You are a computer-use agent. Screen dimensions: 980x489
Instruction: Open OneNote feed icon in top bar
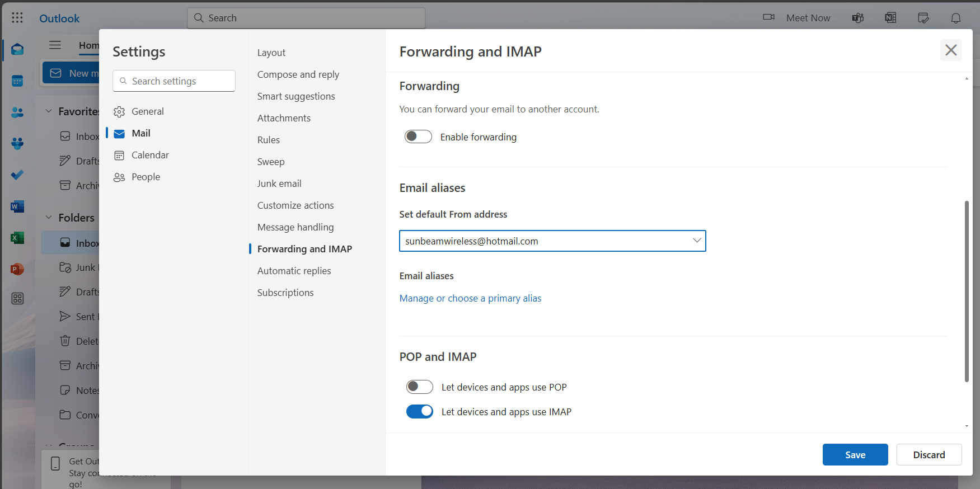click(890, 18)
